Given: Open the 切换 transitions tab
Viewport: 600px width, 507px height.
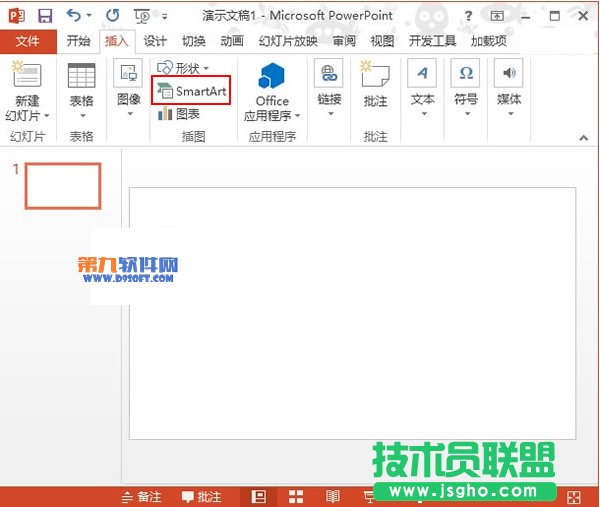Looking at the screenshot, I should pos(194,41).
